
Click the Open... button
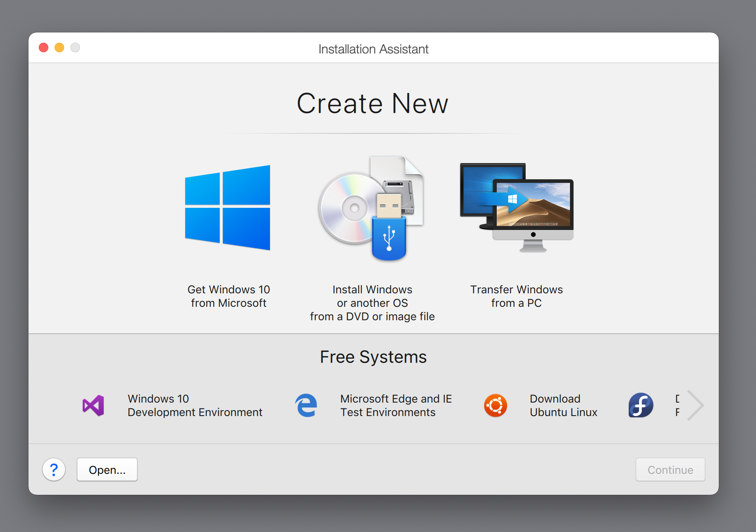(x=107, y=469)
